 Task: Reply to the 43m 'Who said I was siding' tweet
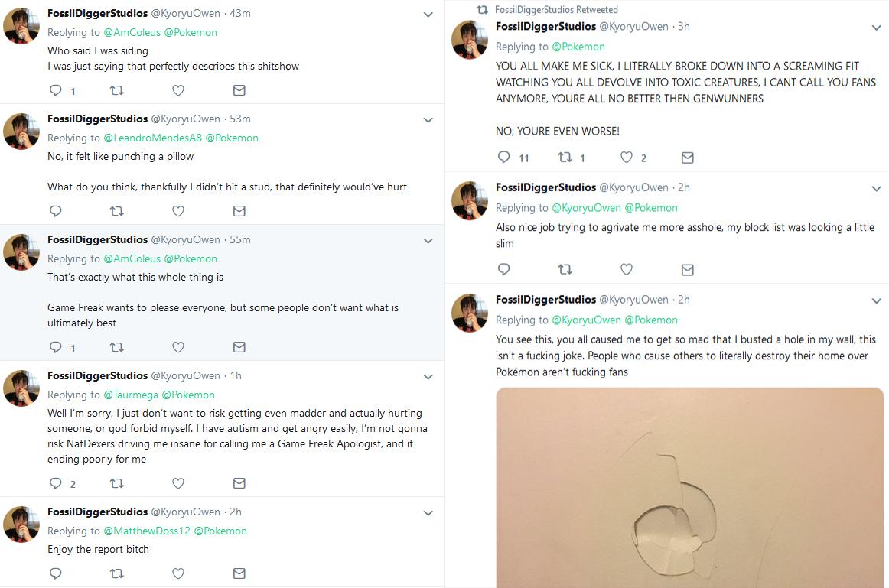(x=55, y=90)
